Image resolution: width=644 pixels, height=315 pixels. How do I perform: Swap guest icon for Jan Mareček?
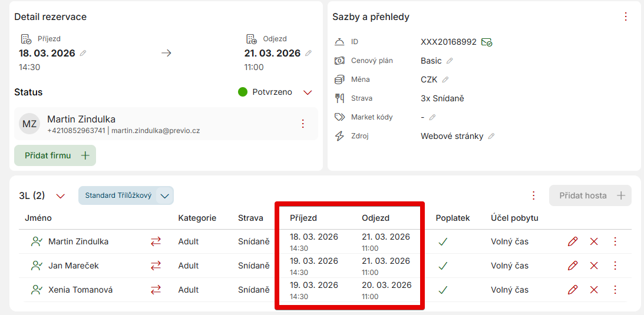click(x=156, y=266)
